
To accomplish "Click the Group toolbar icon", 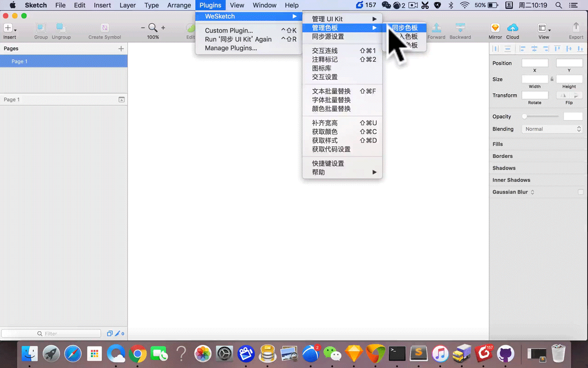I will [x=41, y=28].
